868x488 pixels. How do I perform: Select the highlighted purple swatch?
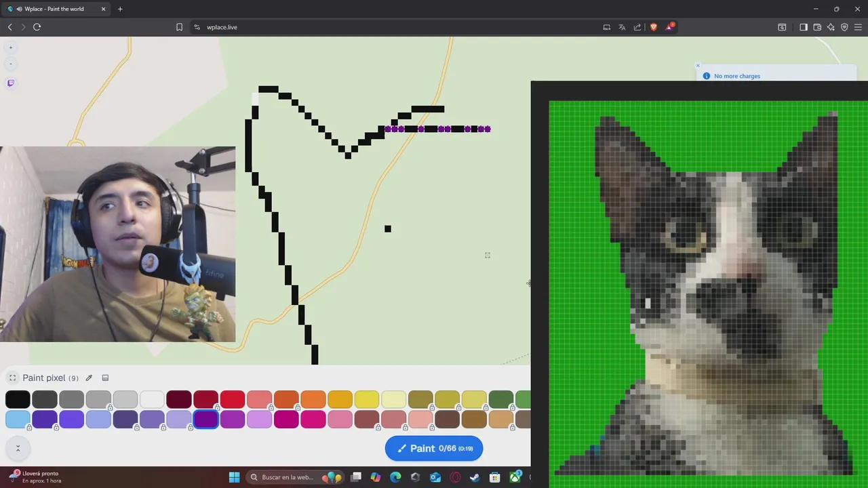coord(205,420)
